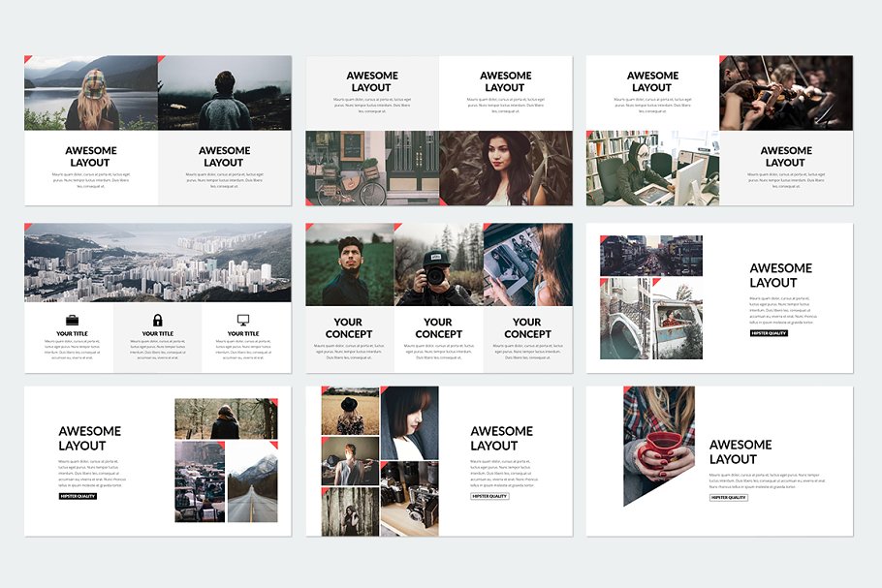Image resolution: width=882 pixels, height=588 pixels.
Task: Click Your Concept heading below the photographer
Action: [438, 327]
